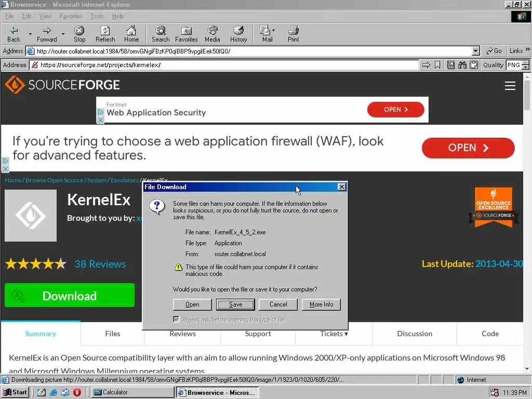
Task: Switch to the Files tab
Action: click(113, 334)
